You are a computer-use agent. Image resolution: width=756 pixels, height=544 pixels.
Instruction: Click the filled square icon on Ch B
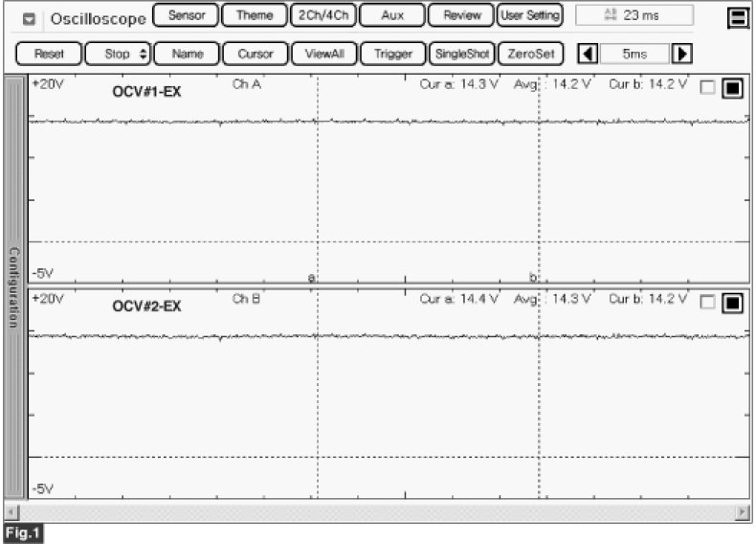pyautogui.click(x=732, y=304)
